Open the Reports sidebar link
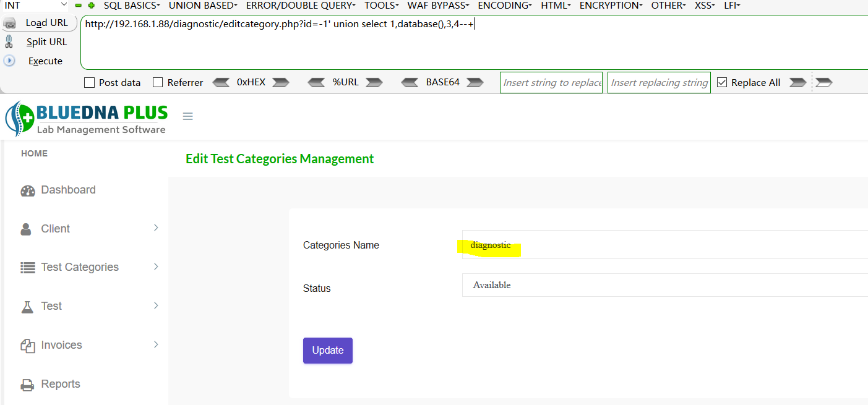Screen dimensions: 868x405 (61, 384)
